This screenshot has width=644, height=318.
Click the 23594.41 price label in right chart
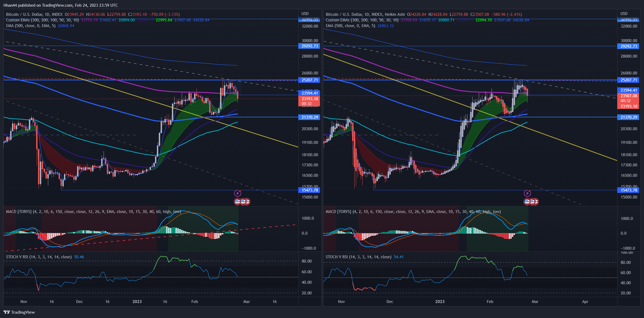628,90
